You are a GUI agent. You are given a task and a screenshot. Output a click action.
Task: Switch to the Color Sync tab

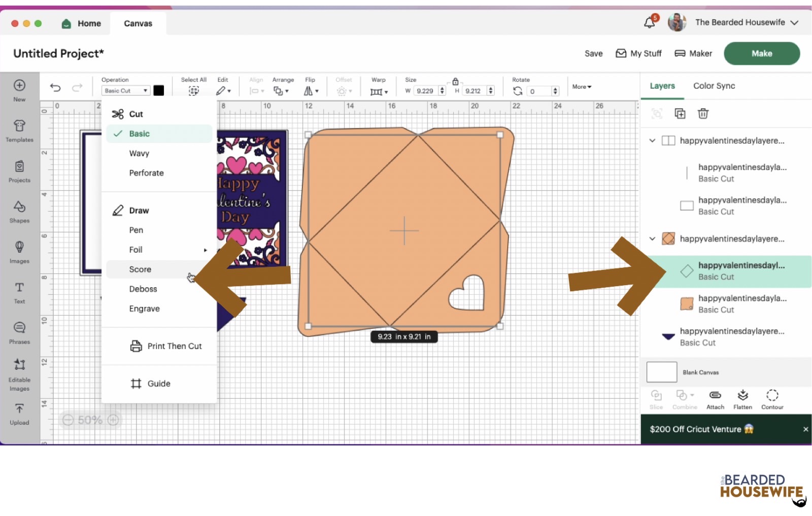(x=714, y=86)
